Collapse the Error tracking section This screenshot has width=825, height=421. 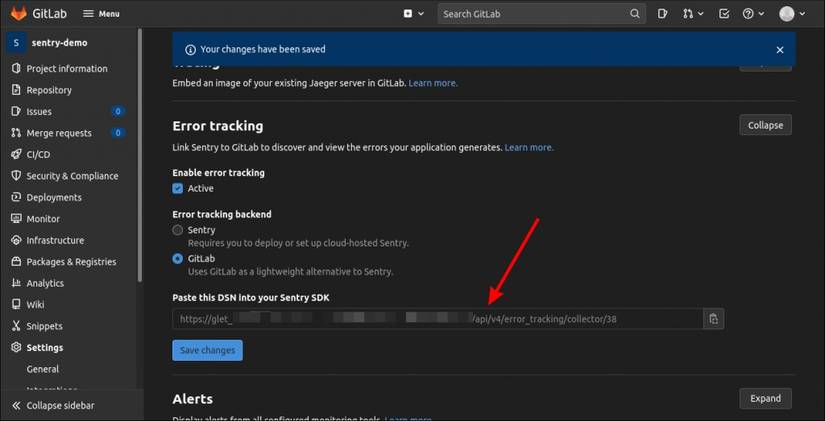click(766, 125)
